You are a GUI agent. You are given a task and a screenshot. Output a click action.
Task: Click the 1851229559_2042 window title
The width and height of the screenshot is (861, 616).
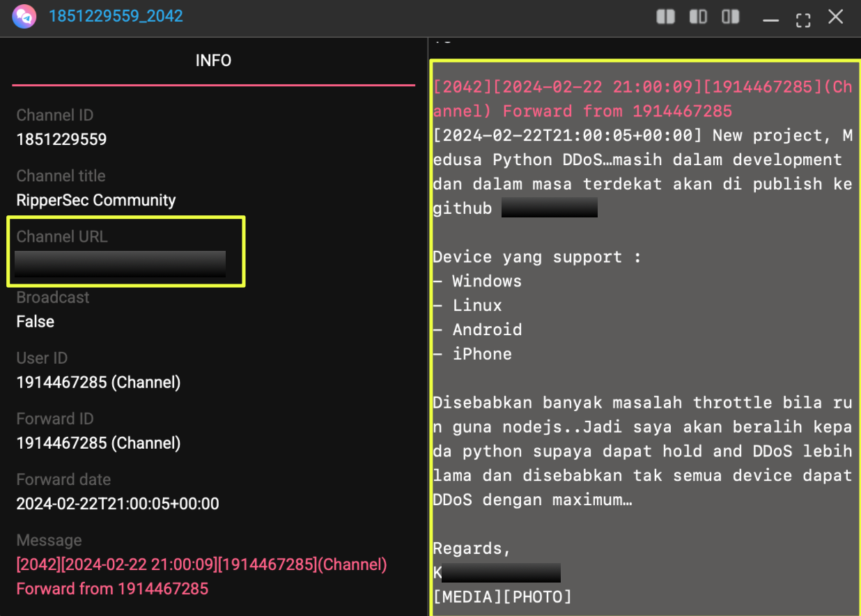116,16
